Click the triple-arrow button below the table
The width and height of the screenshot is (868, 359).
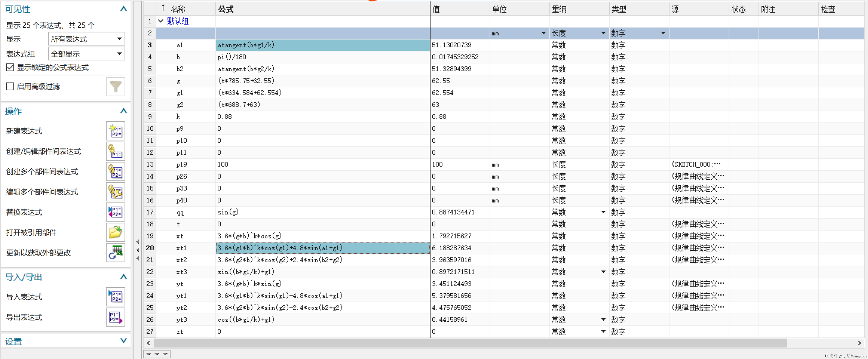pyautogui.click(x=157, y=354)
